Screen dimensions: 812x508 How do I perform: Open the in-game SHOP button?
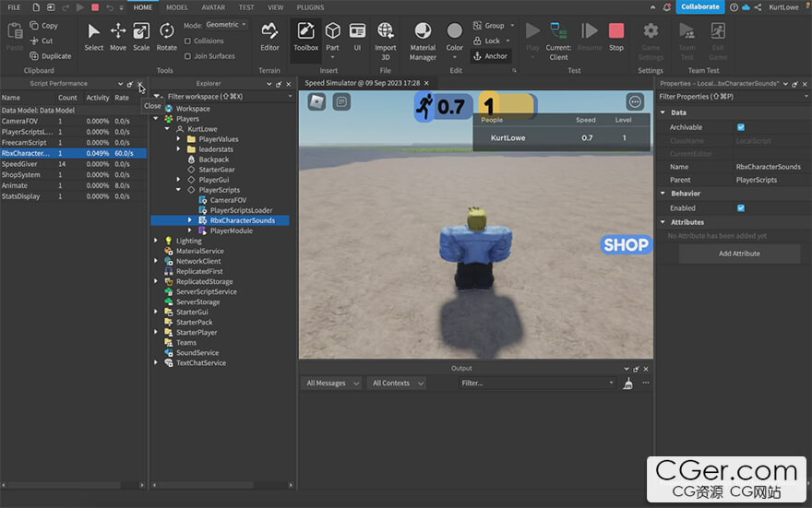[x=626, y=244]
